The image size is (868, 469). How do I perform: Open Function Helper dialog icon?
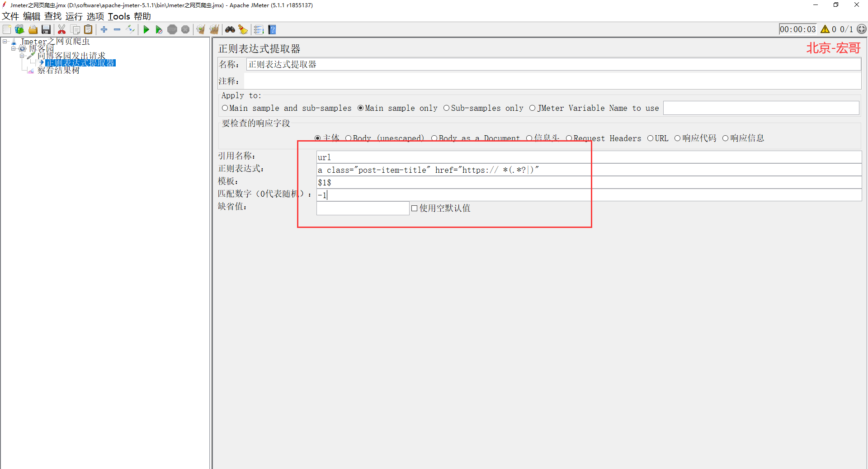point(259,30)
